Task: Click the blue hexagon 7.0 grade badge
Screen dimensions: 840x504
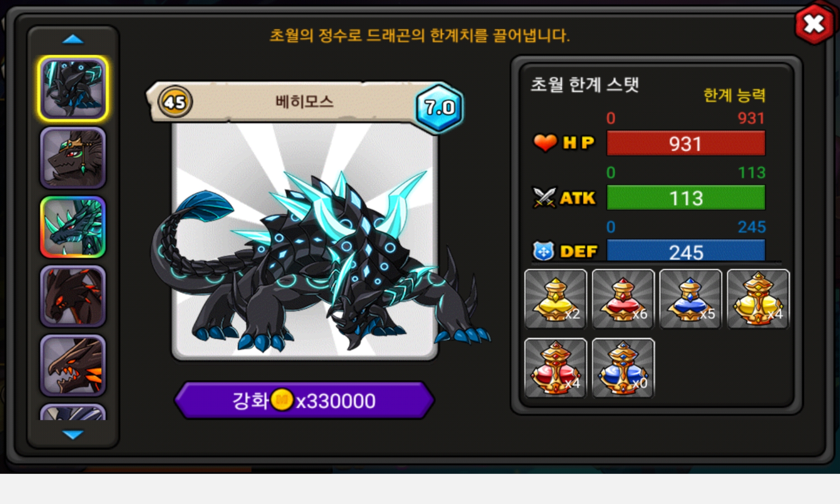Action: (x=439, y=108)
